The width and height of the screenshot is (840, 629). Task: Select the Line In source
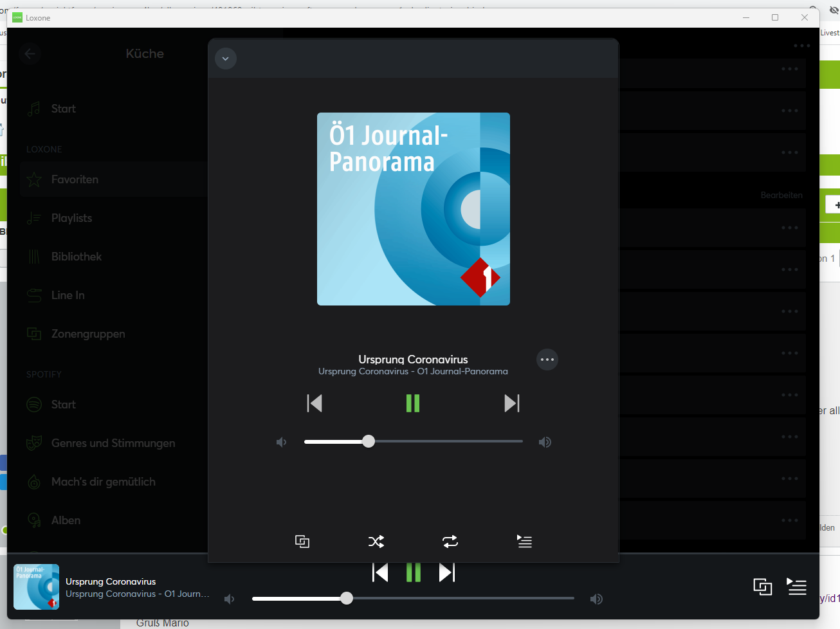point(113,295)
